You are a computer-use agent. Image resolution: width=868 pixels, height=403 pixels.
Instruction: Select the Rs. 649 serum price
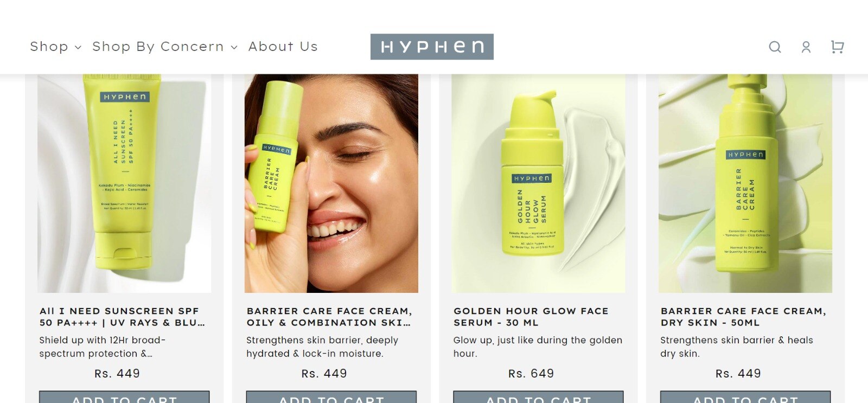click(x=531, y=374)
